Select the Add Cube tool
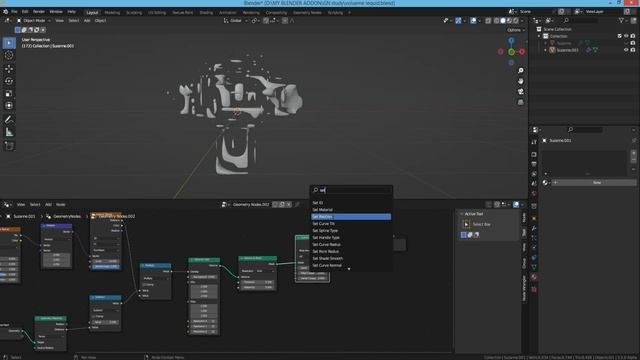Viewport: 640px width, 360px height. tap(9, 146)
